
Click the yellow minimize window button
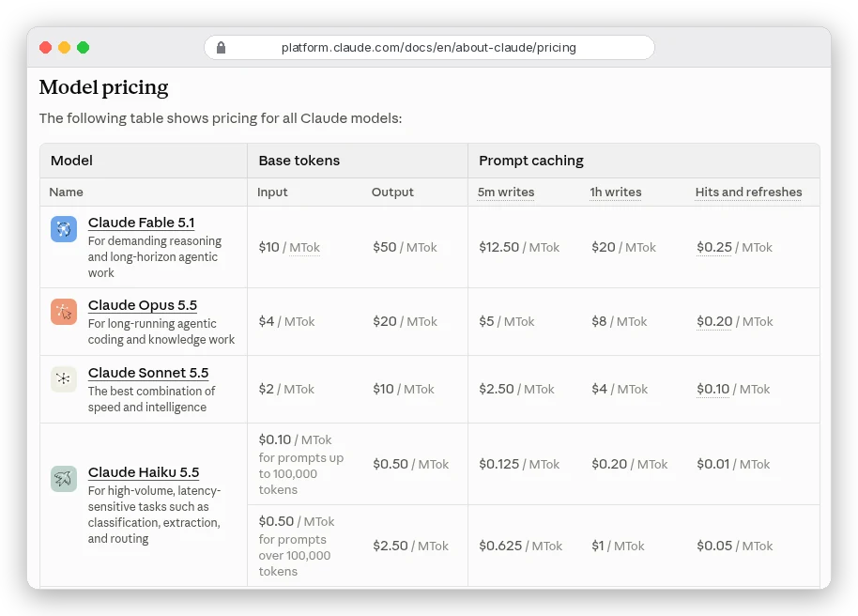[64, 48]
